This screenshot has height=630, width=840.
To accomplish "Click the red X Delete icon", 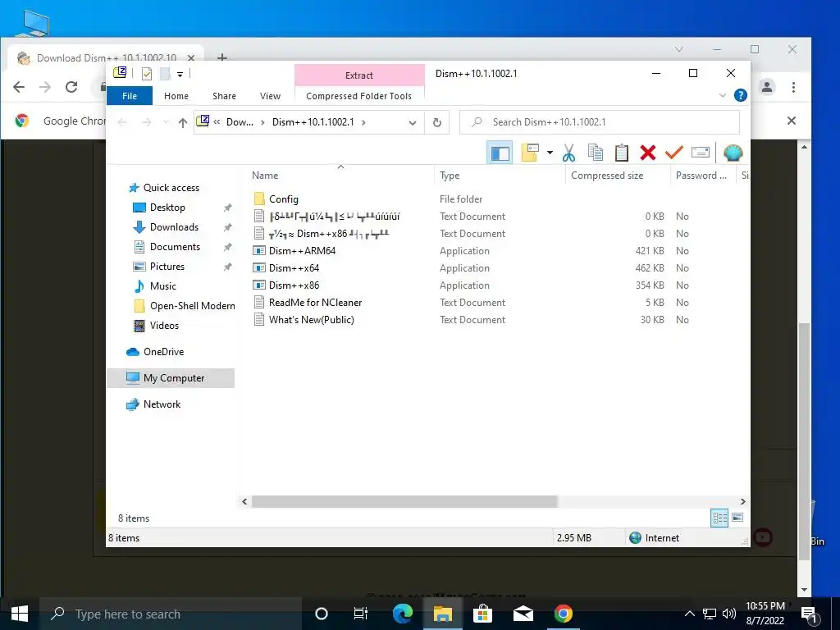I will coord(648,153).
